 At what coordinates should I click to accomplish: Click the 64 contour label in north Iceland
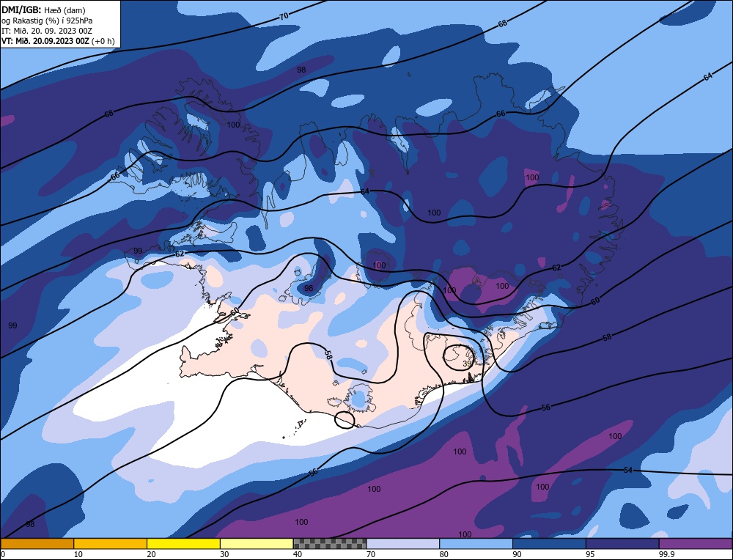coord(365,191)
